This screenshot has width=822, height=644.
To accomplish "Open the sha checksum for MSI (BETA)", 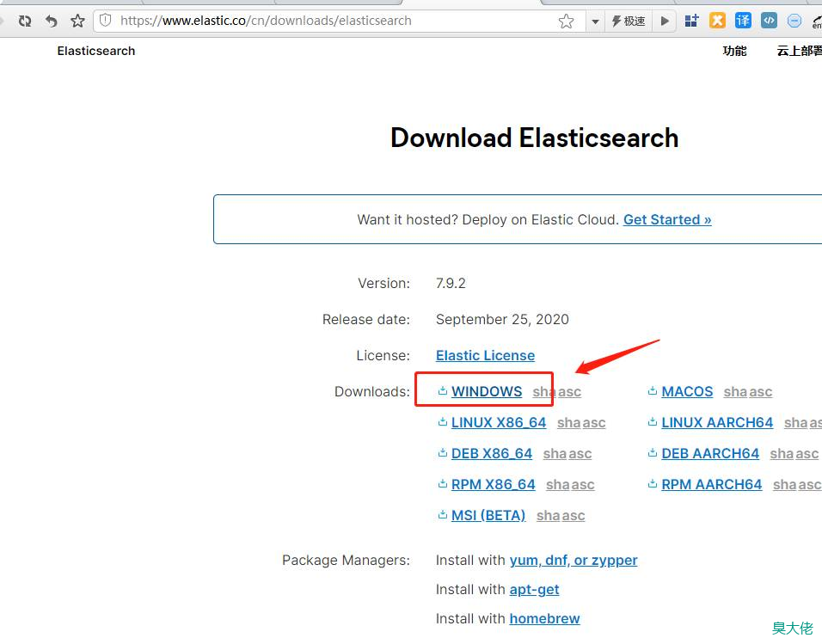I will coord(549,516).
